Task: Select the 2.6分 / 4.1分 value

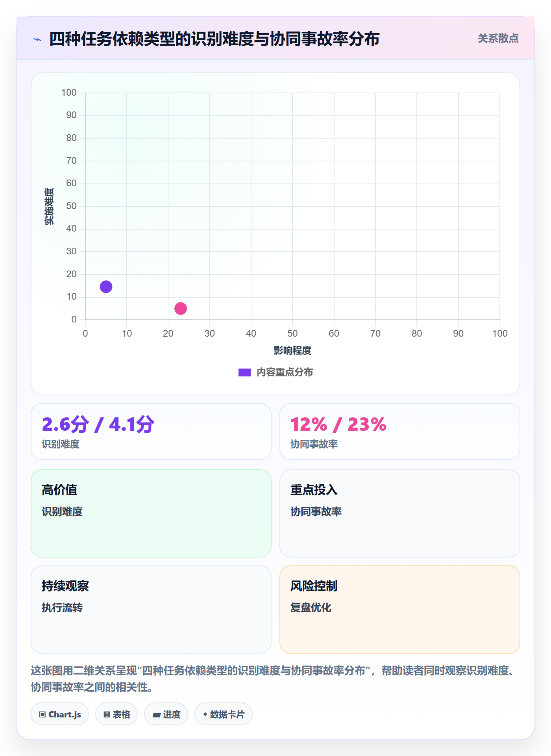Action: click(x=98, y=424)
